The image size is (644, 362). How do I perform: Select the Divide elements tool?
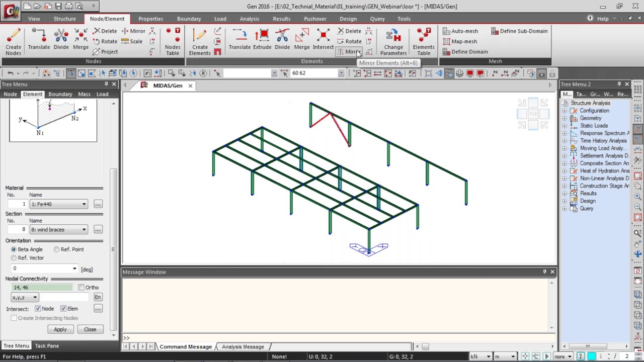tap(282, 39)
